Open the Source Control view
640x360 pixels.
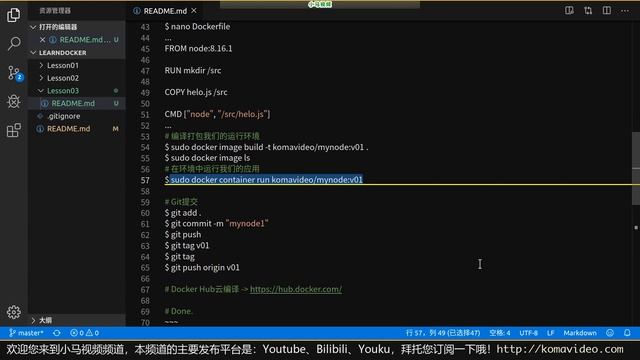[x=14, y=73]
